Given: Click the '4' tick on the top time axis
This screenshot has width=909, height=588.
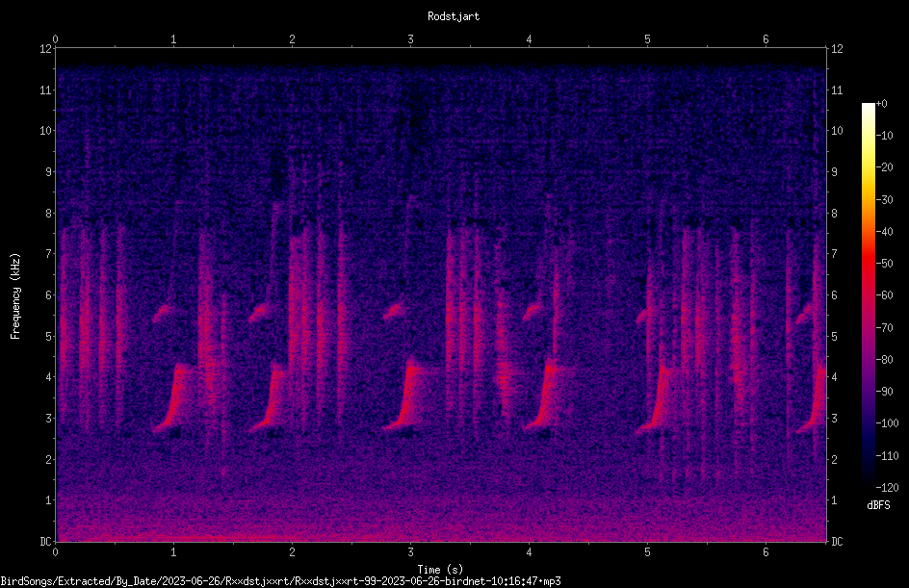Looking at the screenshot, I should 530,39.
